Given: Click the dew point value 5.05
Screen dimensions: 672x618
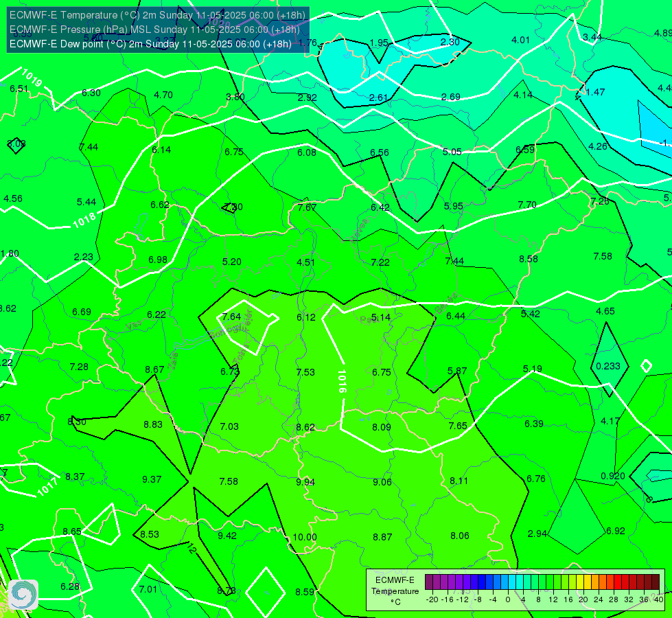Looking at the screenshot, I should coord(452,152).
